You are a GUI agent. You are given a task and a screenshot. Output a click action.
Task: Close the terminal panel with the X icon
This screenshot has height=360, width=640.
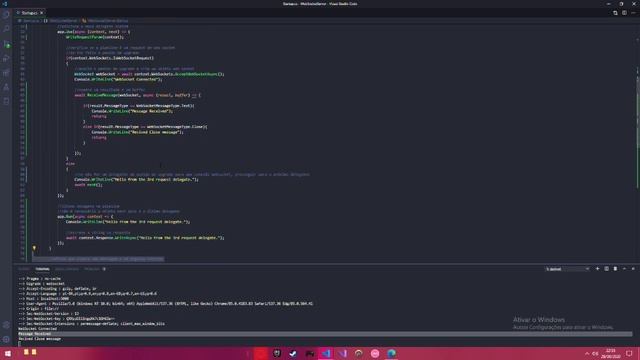633,269
